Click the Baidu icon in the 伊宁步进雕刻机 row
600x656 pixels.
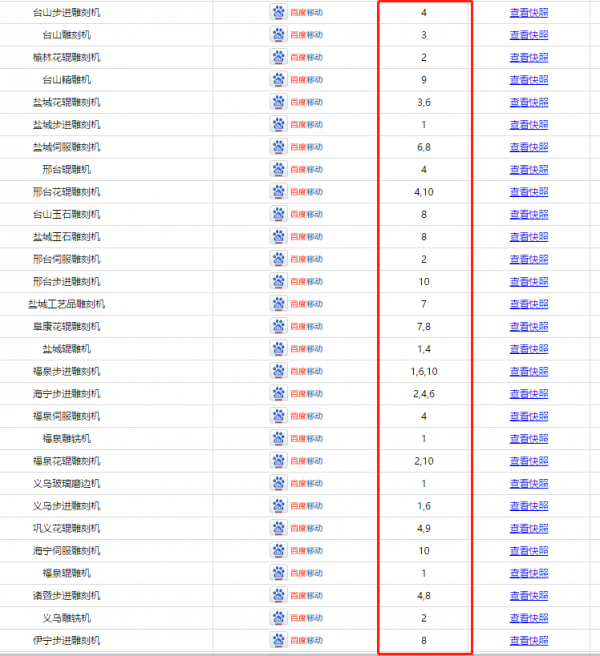tap(278, 640)
